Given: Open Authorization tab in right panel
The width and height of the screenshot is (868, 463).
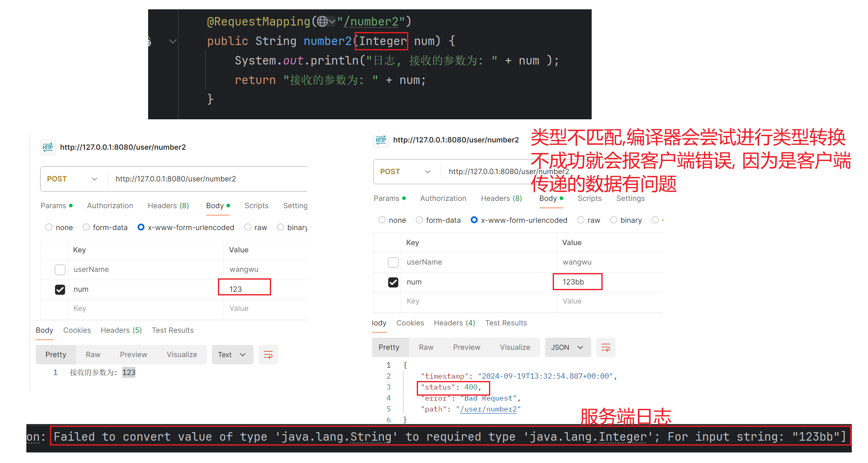Looking at the screenshot, I should tap(443, 198).
